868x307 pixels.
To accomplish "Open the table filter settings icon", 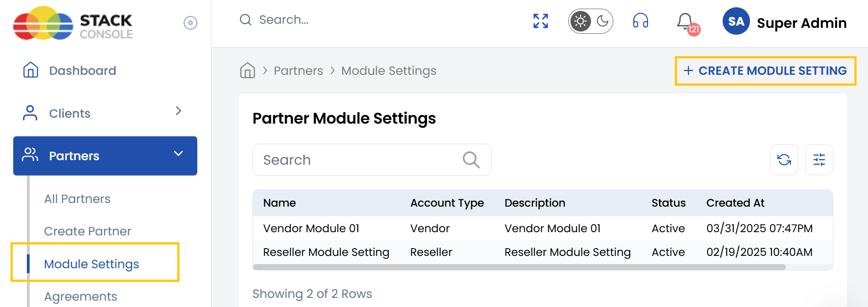I will pos(819,160).
